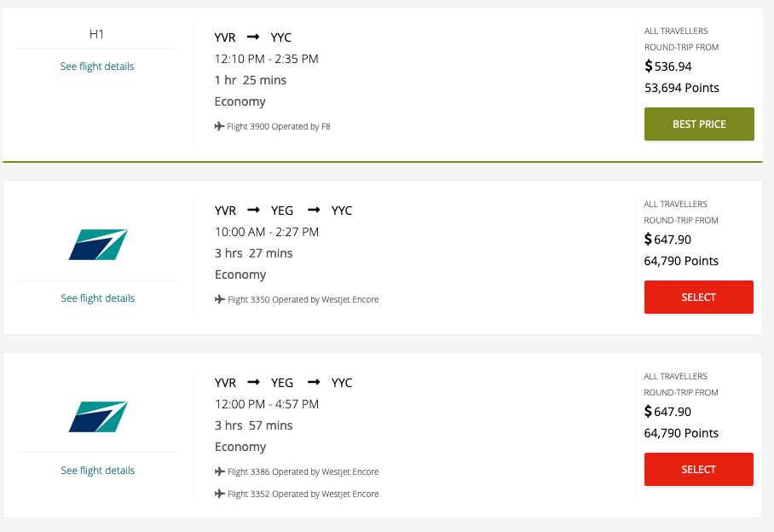Click the arrow between YVR and YYC
Viewport: 774px width, 532px height.
point(251,37)
